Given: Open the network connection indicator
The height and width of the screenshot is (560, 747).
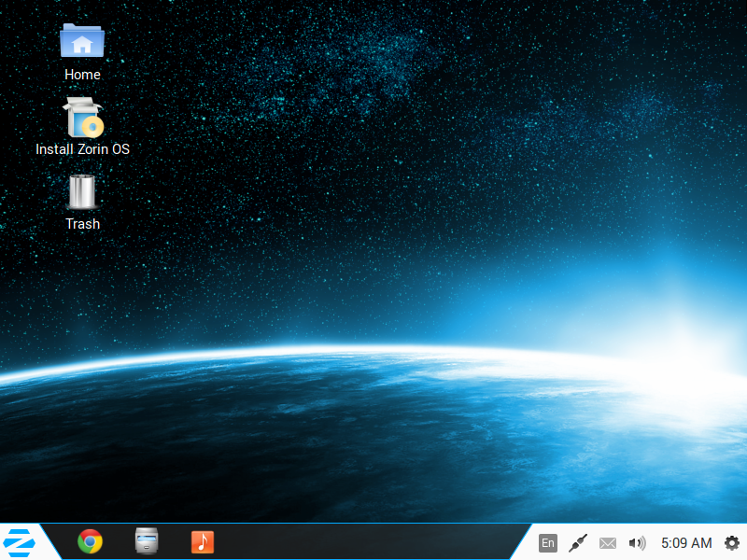Looking at the screenshot, I should 578,542.
